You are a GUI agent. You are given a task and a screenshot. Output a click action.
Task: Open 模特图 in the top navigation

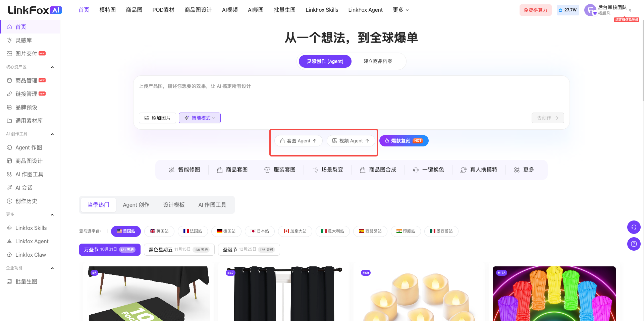point(108,10)
